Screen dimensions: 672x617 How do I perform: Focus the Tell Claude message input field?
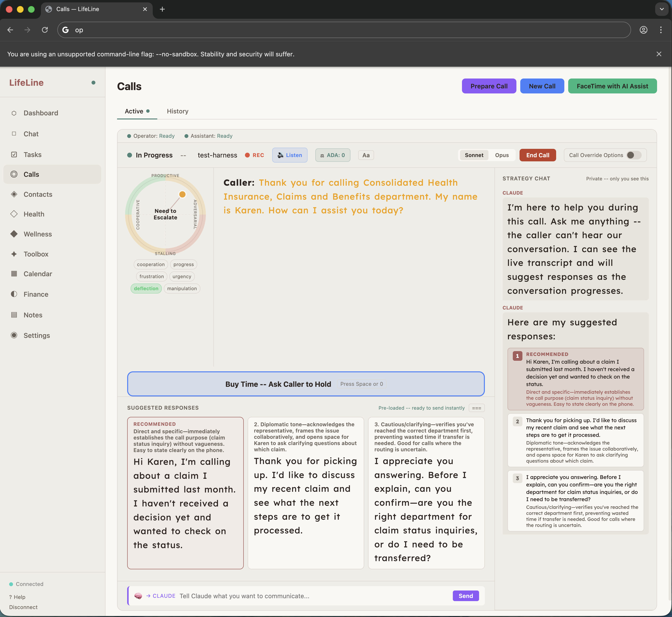314,596
